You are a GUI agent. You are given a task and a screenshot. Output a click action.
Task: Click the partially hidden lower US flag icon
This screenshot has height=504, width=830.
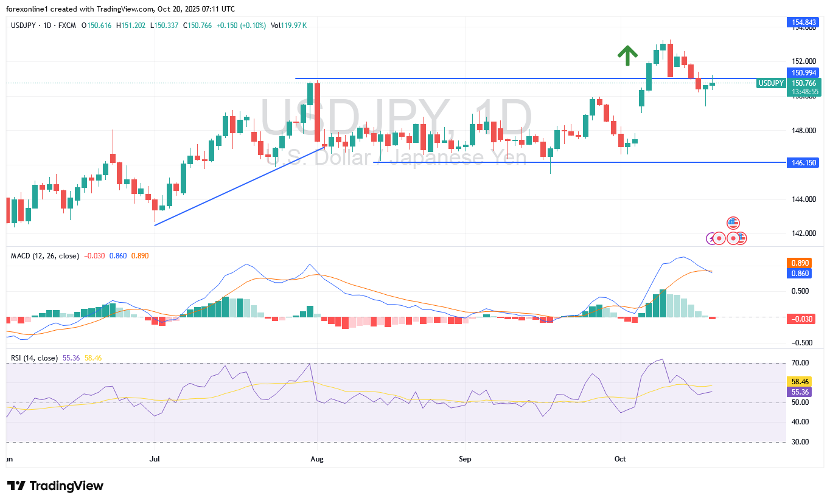click(742, 238)
